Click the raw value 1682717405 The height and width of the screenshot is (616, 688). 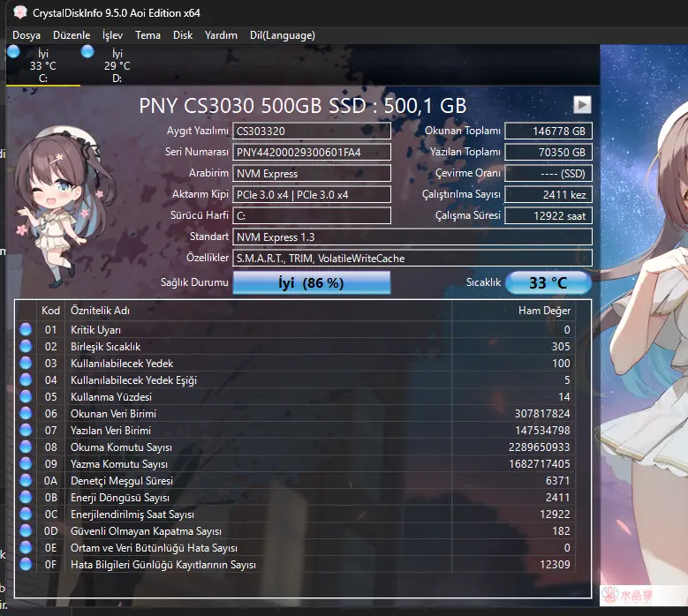click(540, 464)
